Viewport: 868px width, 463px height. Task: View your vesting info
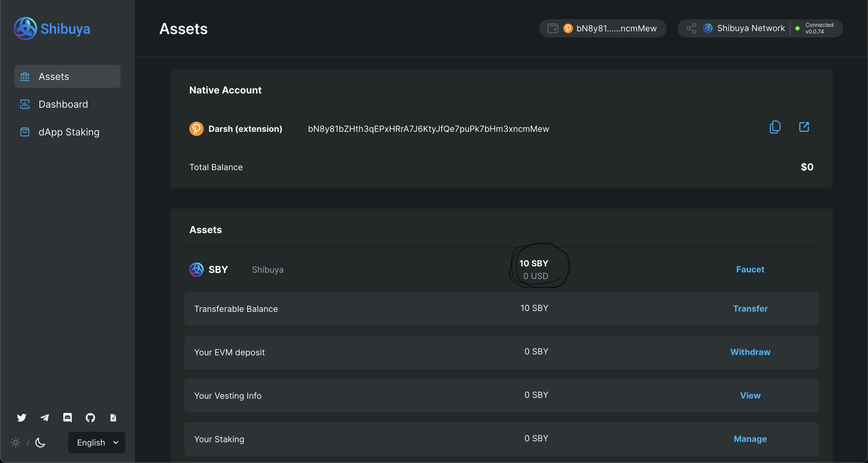(750, 395)
